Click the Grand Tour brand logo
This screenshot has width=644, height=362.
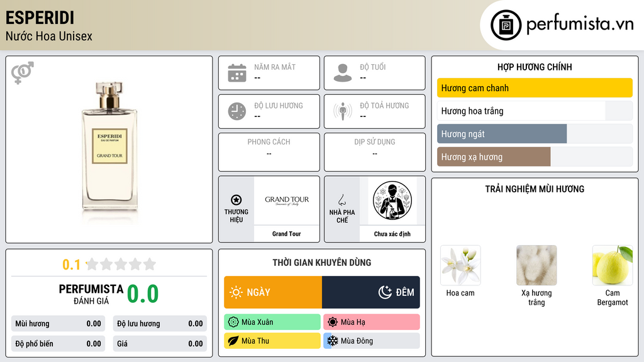click(287, 200)
